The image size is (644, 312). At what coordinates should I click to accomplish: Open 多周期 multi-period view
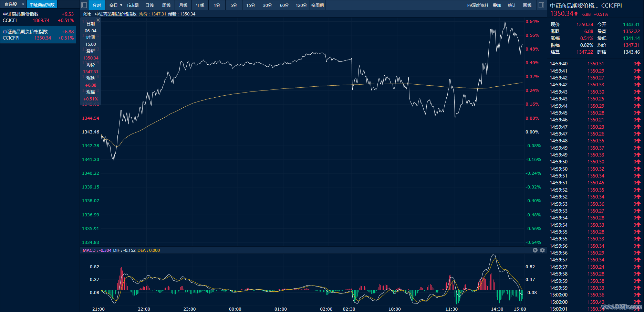point(318,5)
